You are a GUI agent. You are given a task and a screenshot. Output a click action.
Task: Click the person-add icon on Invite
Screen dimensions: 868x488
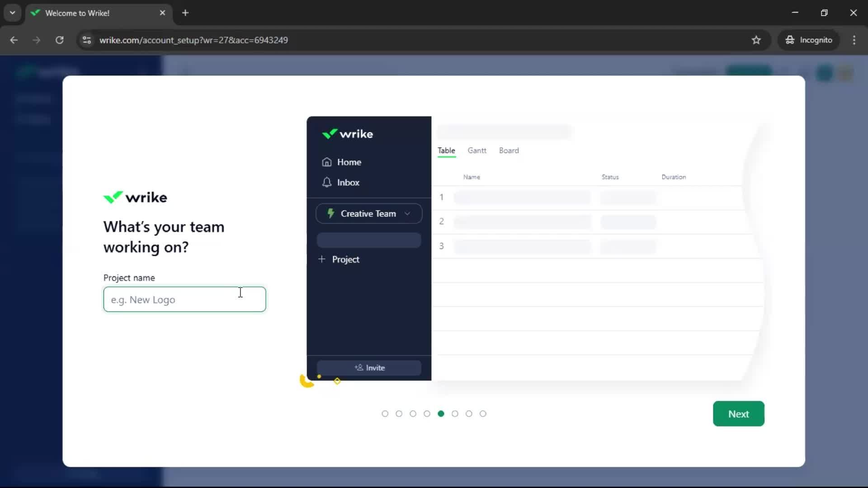coord(359,367)
